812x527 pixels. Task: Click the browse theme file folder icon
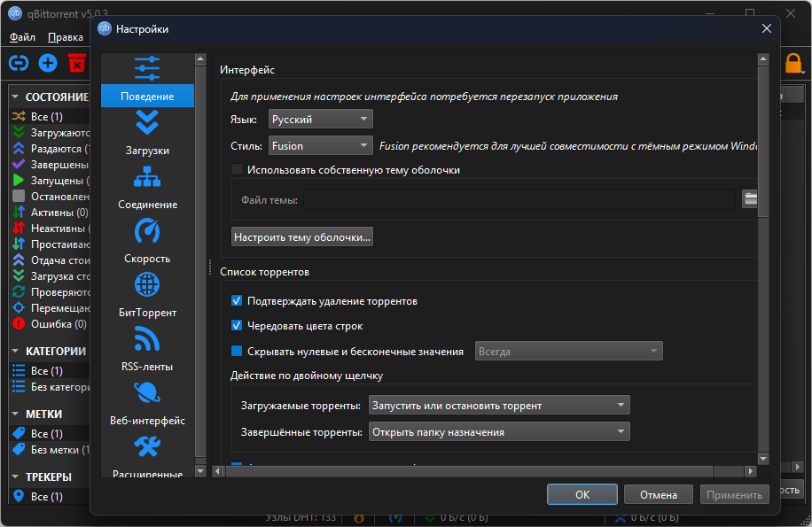(750, 198)
